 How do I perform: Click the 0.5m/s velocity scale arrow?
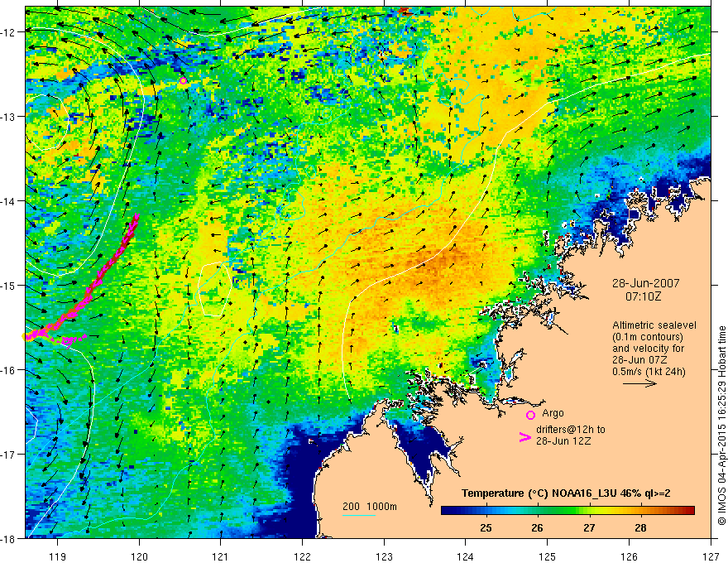(639, 383)
